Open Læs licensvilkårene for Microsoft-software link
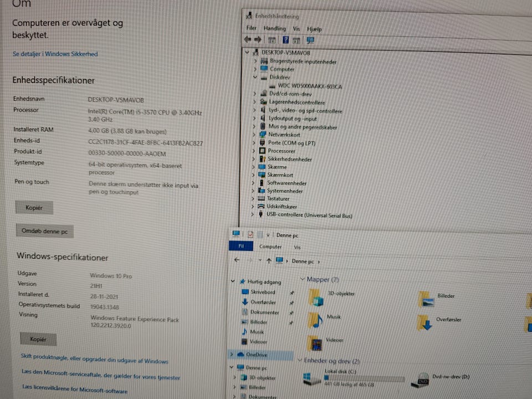Screen dimensions: 532x399 coord(75,389)
